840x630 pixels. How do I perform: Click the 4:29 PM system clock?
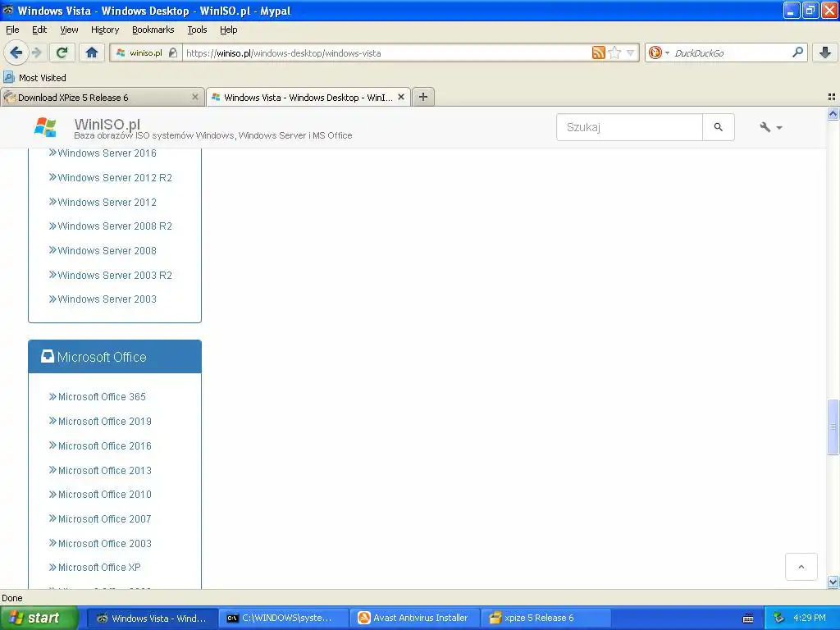(x=810, y=618)
